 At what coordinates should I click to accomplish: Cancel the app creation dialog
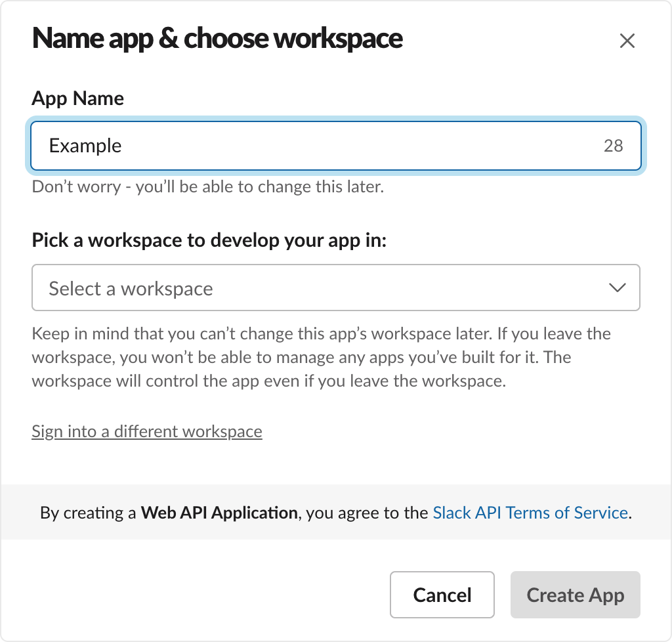click(x=442, y=595)
